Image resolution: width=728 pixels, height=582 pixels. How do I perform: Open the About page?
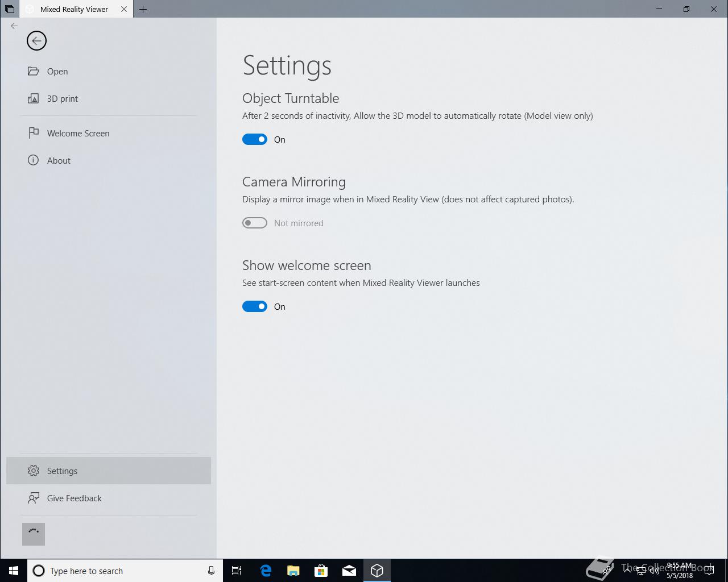pyautogui.click(x=109, y=161)
